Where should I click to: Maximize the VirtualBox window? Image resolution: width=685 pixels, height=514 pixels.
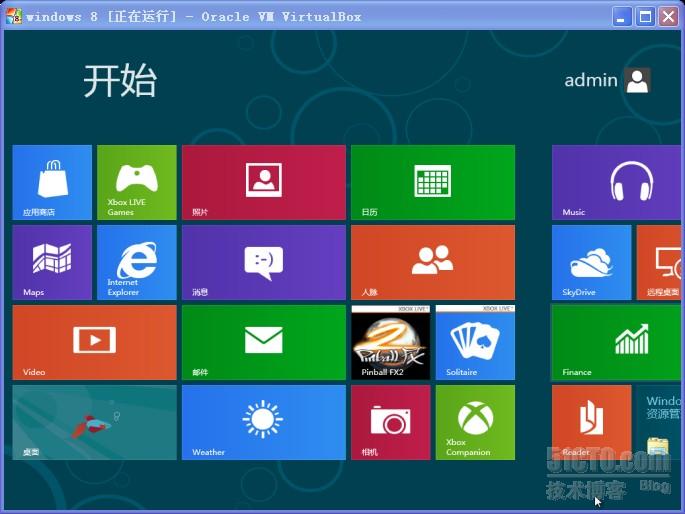point(645,17)
